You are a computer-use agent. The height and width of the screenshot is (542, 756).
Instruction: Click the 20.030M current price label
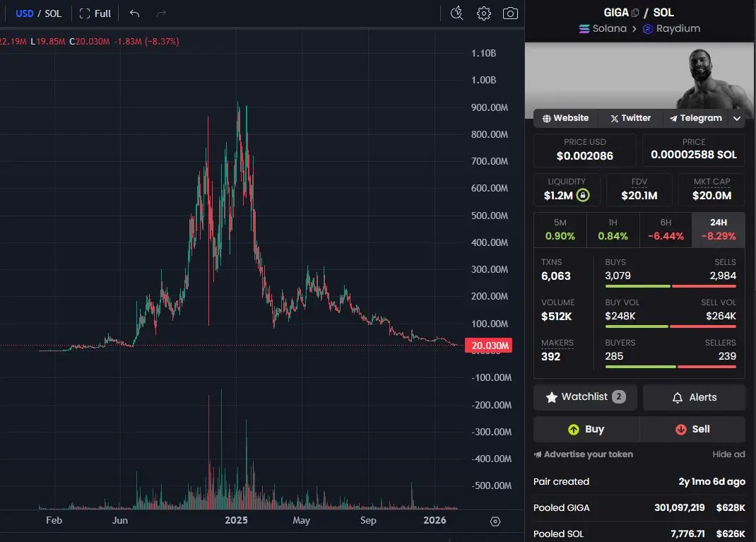(488, 346)
